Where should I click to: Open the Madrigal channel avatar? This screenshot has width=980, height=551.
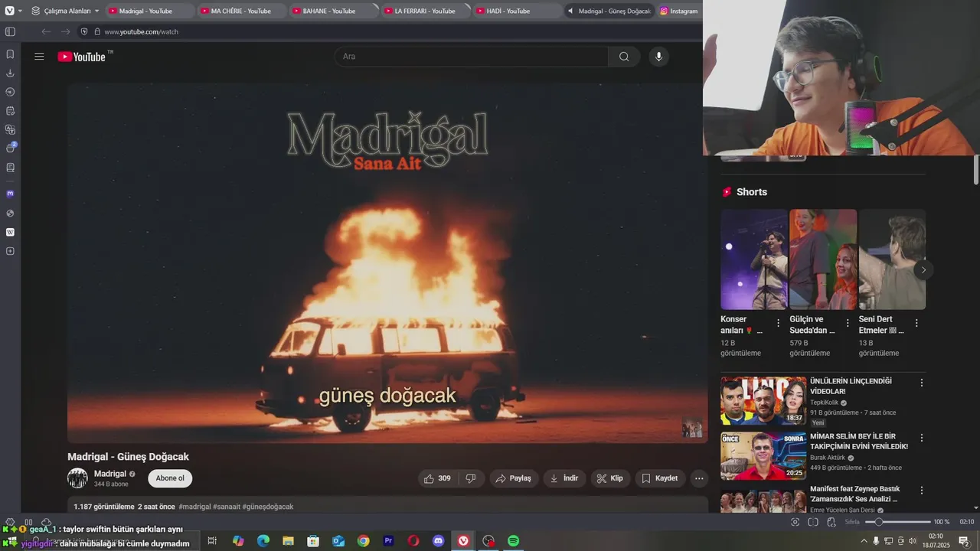point(77,478)
